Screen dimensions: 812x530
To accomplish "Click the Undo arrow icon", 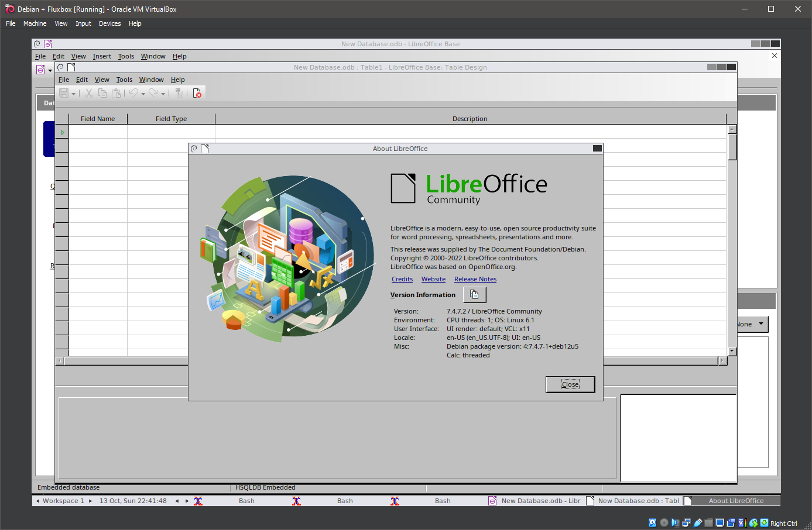I will coord(133,93).
